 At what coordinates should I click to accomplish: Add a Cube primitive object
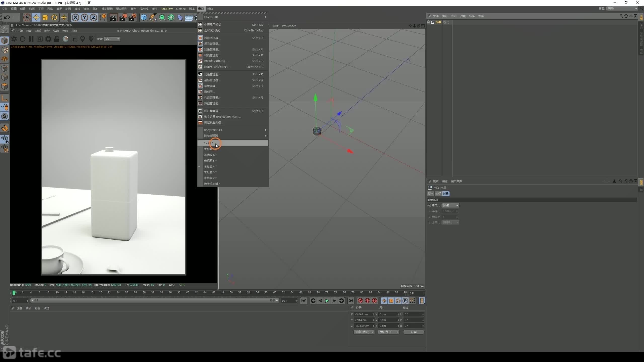click(x=144, y=17)
